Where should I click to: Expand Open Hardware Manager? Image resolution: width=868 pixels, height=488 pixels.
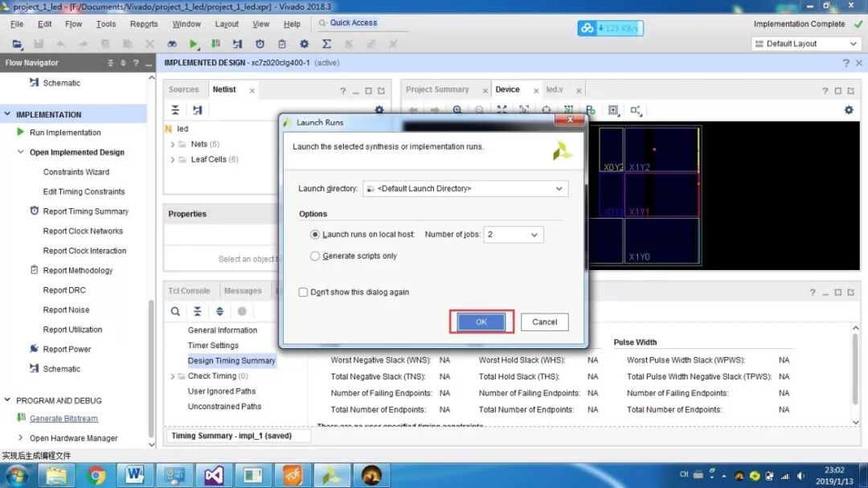(20, 437)
